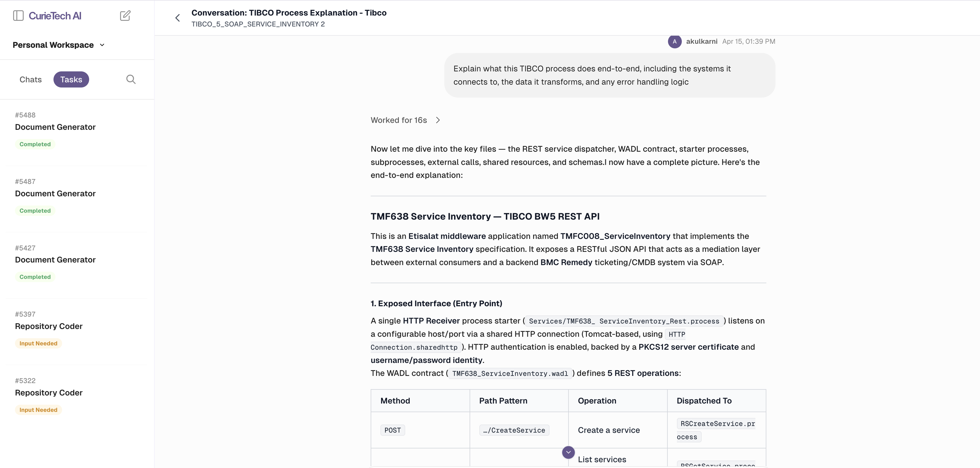Click the new chat compose icon
The height and width of the screenshot is (468, 980).
click(125, 16)
